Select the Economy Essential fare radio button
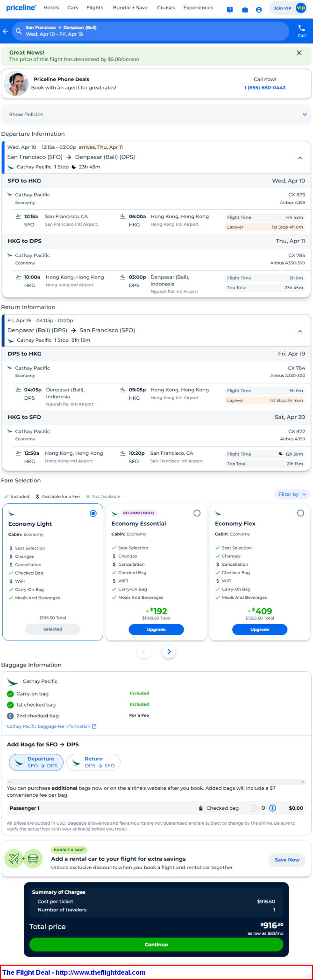The height and width of the screenshot is (980, 313). pyautogui.click(x=197, y=513)
